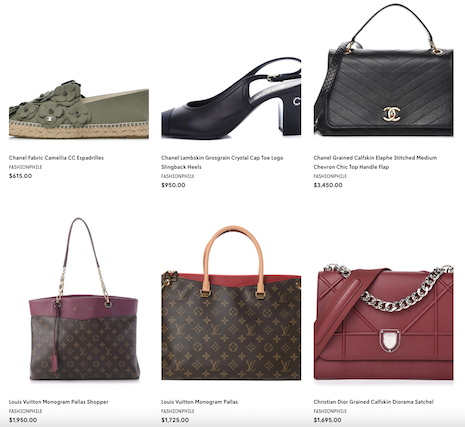Open the Louis Vuitton Monogram Pallas title link
This screenshot has height=427, width=465.
199,402
